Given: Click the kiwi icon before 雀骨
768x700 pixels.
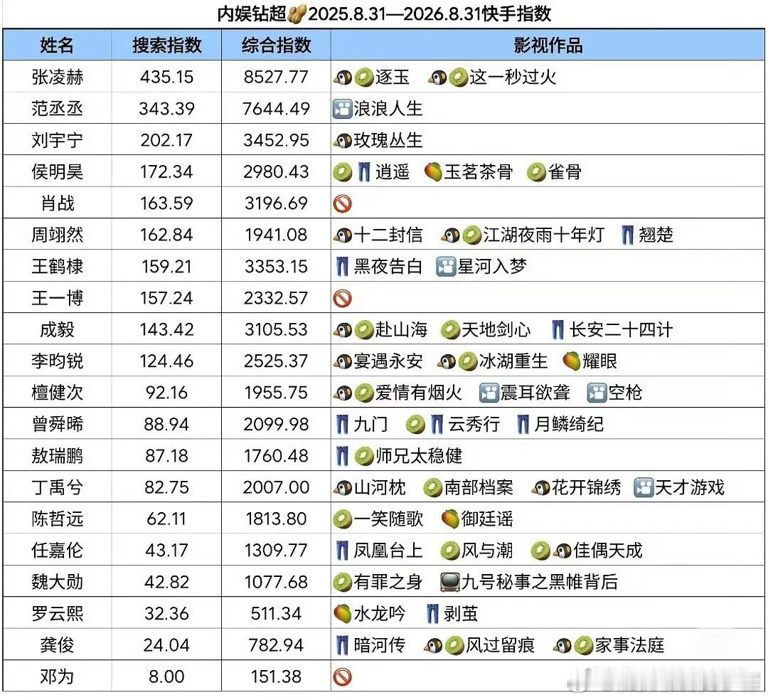Looking at the screenshot, I should coord(536,172).
